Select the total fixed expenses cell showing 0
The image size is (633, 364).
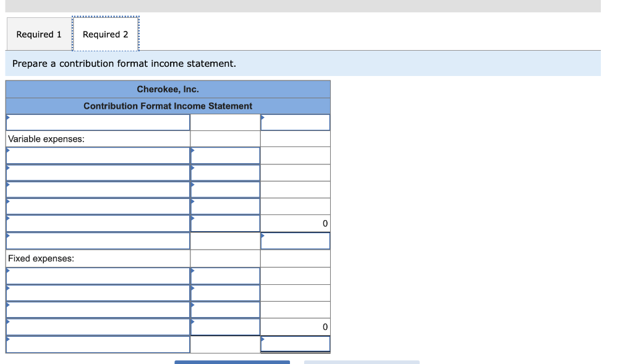[x=295, y=326]
